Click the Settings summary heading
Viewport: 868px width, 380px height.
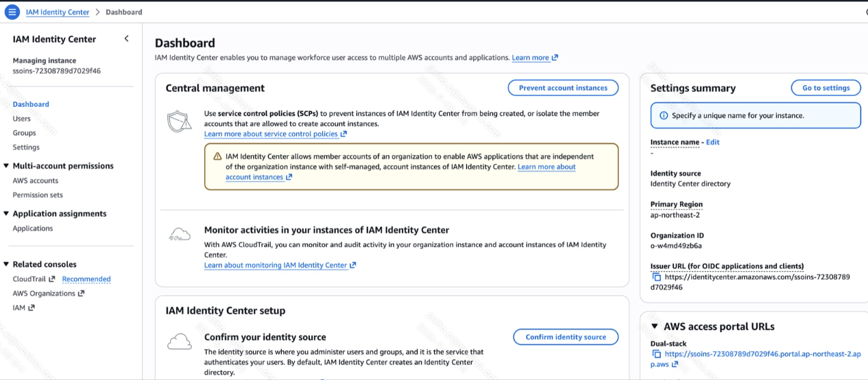tap(693, 88)
